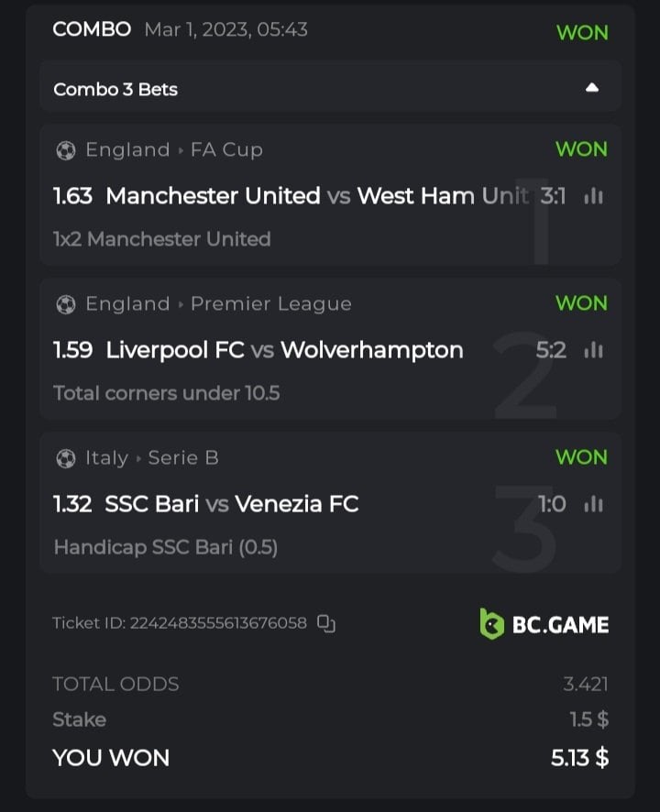
Task: Click the BC.GAME logo
Action: 544,624
